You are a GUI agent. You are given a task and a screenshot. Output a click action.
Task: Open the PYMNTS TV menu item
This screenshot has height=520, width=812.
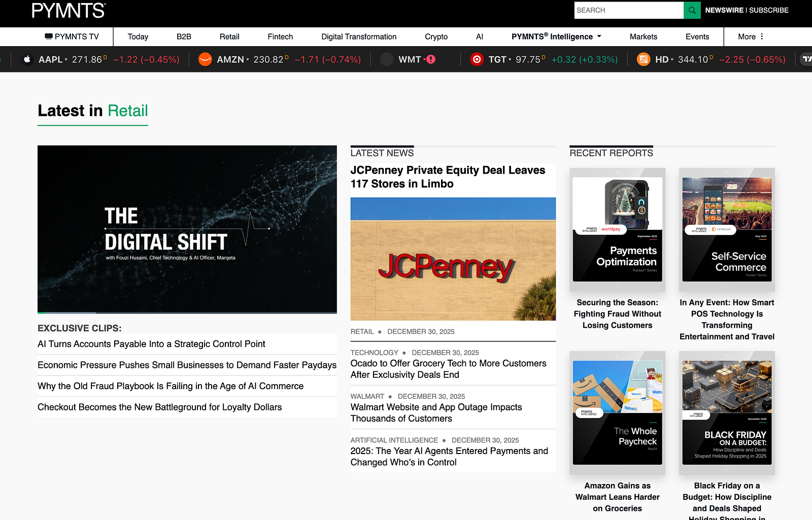click(72, 37)
